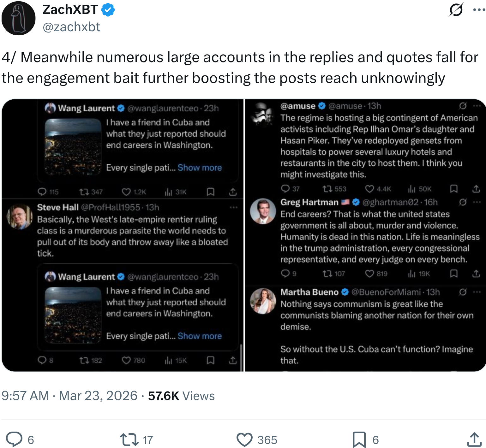The width and height of the screenshot is (486, 448).
Task: Click the Grok icon beside the post header
Action: pyautogui.click(x=456, y=10)
